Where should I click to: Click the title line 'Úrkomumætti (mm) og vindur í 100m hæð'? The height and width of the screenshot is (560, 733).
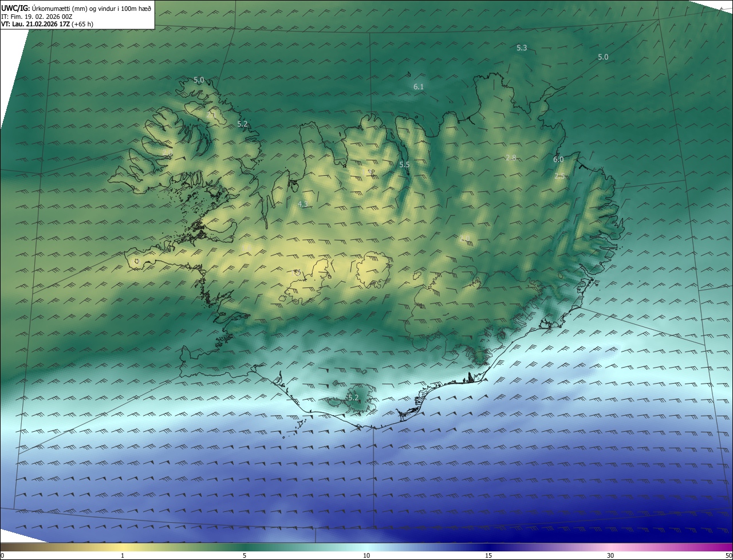pos(91,8)
